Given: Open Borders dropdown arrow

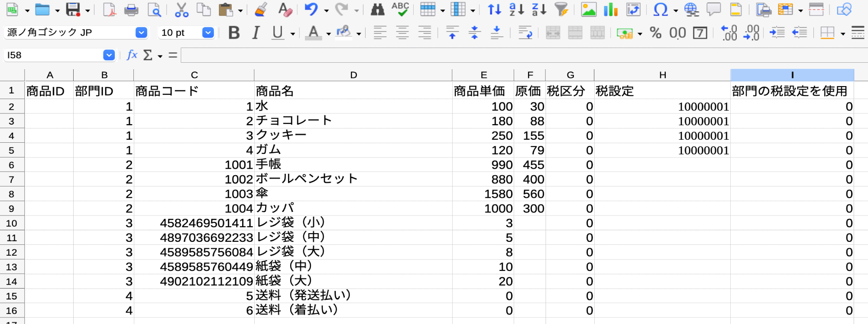Looking at the screenshot, I should pos(842,34).
